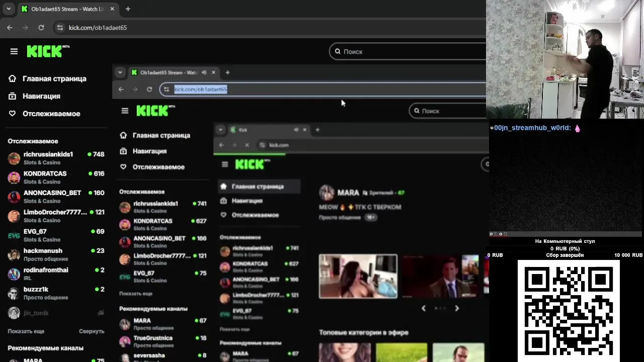Go back in the innermost browser
This screenshot has height=362, width=644.
[x=221, y=145]
